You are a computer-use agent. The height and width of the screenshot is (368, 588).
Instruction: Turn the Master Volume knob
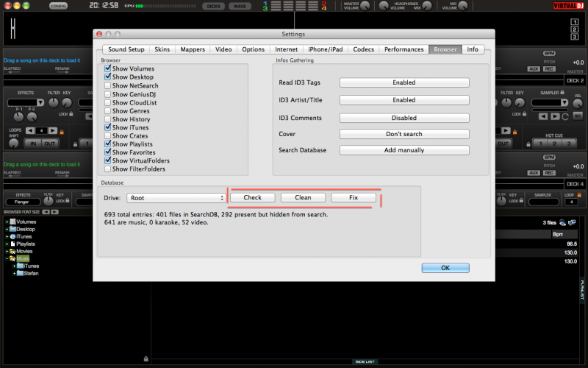click(365, 6)
